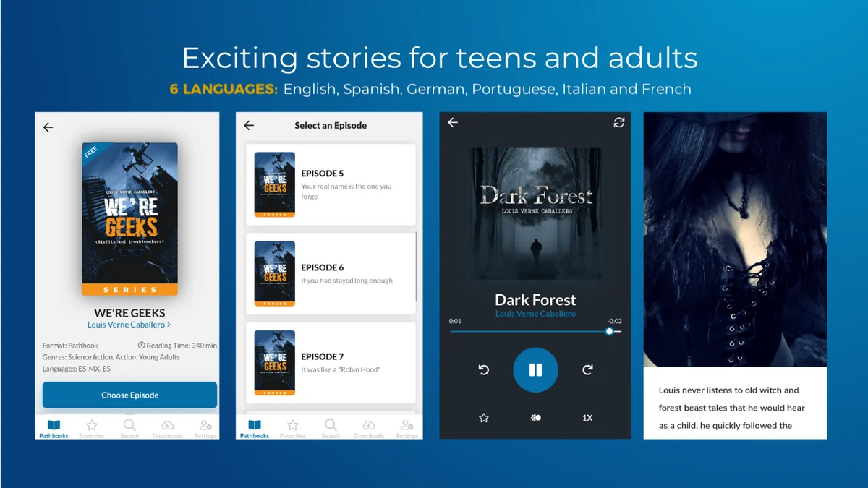Click the 0:01 elapsed time label
868x488 pixels.
point(455,321)
